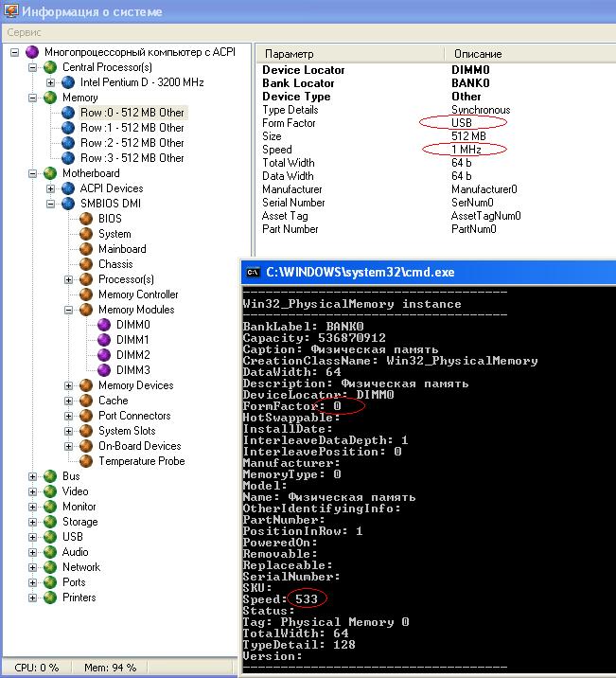Collapse the Memory Modules node

click(68, 310)
